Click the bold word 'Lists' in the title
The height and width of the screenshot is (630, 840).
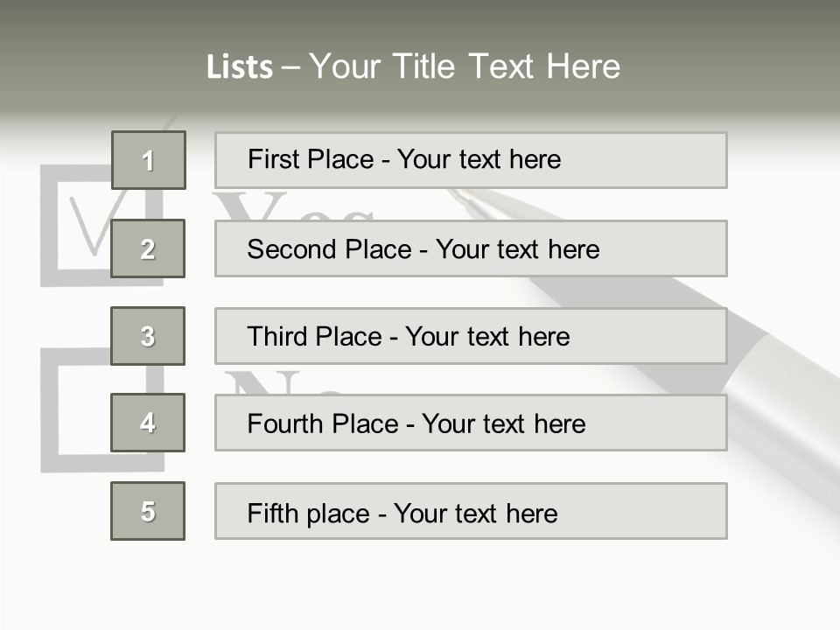(x=239, y=67)
